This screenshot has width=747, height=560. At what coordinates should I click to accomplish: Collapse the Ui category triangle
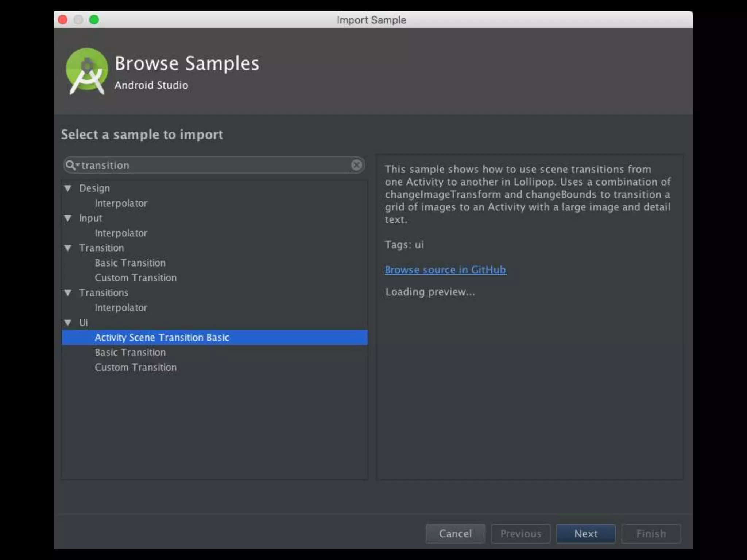pyautogui.click(x=68, y=323)
